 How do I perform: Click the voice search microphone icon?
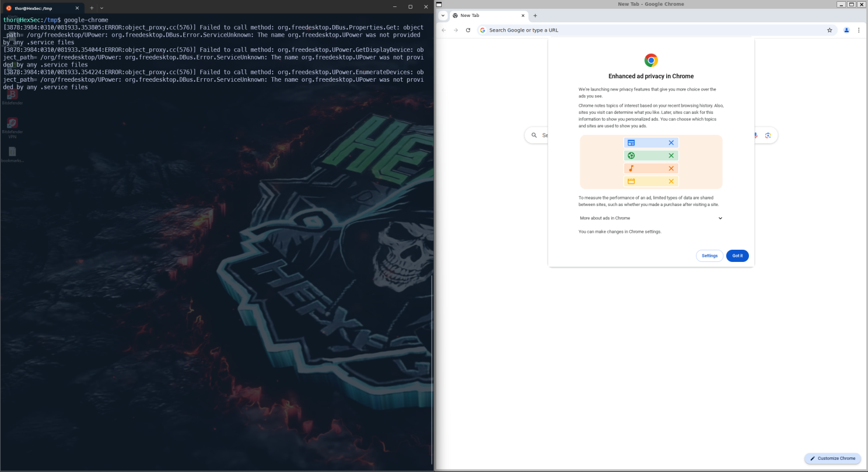coord(756,135)
